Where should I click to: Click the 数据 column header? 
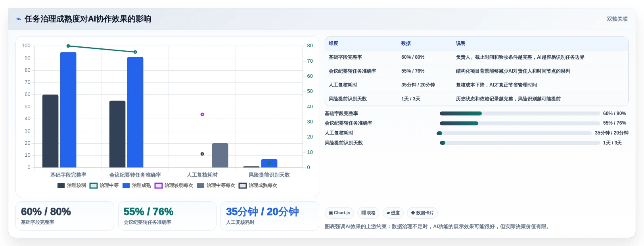pos(406,43)
